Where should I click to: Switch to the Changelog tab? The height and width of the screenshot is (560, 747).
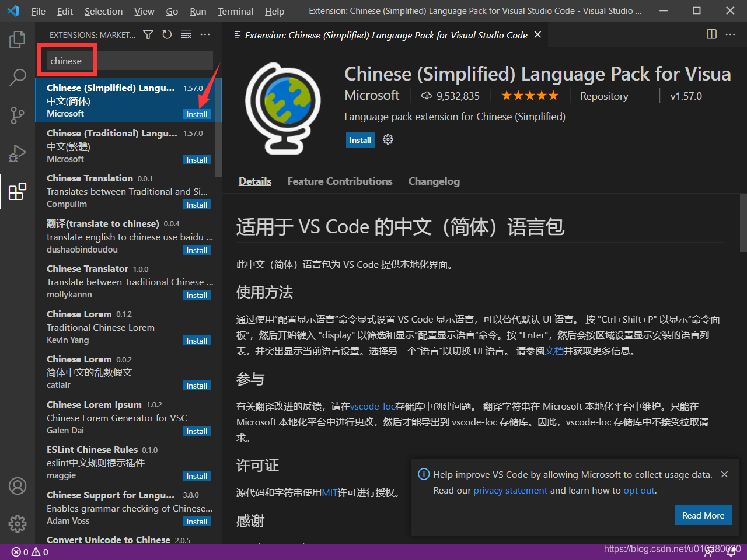pyautogui.click(x=434, y=181)
